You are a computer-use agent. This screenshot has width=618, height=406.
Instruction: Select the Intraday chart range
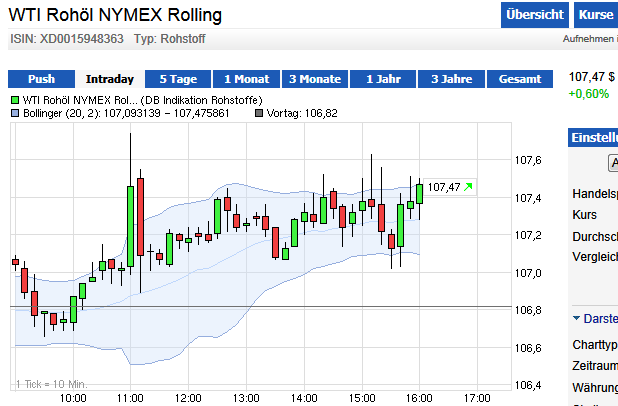pos(110,79)
